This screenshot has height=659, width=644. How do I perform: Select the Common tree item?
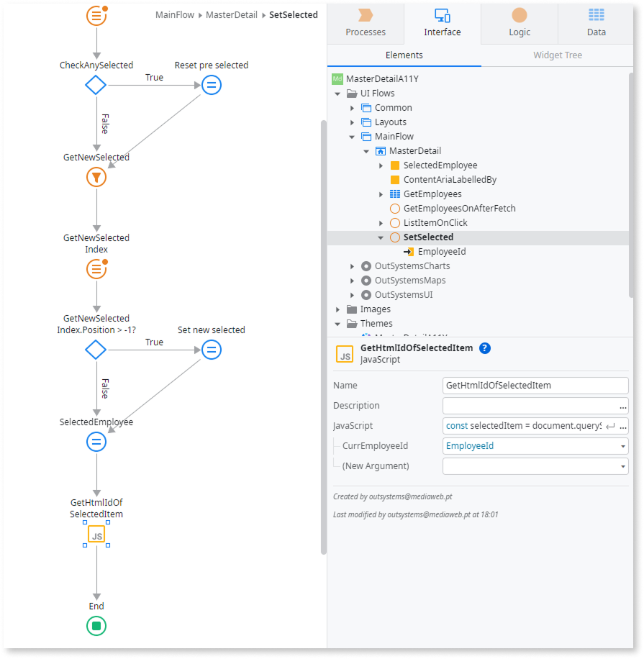(x=393, y=108)
